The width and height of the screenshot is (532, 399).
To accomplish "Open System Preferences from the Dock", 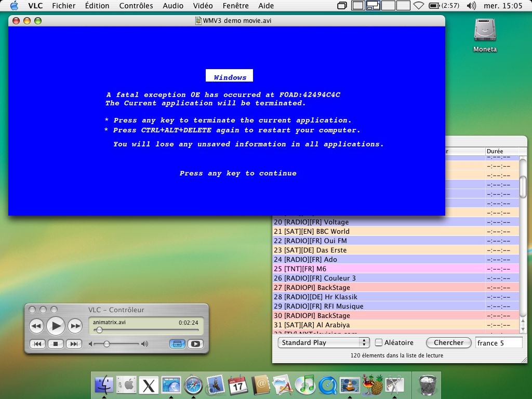I will pyautogui.click(x=126, y=385).
